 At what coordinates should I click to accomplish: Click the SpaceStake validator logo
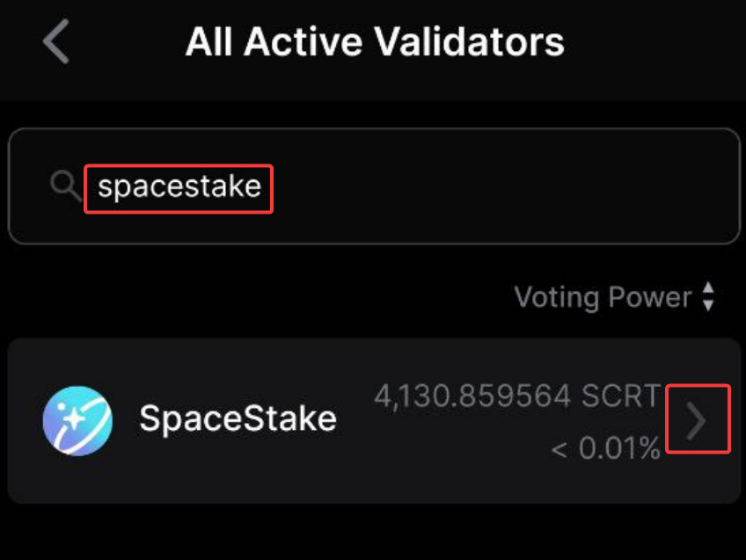pyautogui.click(x=77, y=419)
